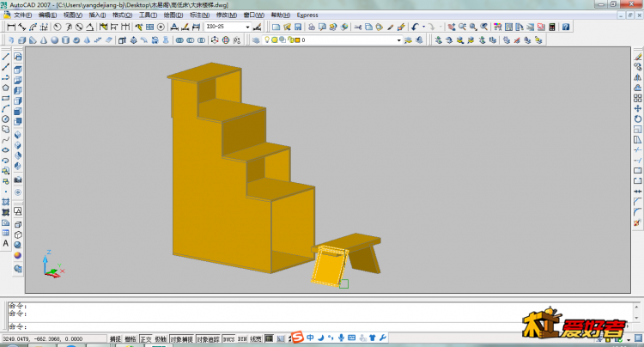Viewport: 644px width, 347px height.
Task: Click the Diameter dimension tool
Action: tap(79, 27)
